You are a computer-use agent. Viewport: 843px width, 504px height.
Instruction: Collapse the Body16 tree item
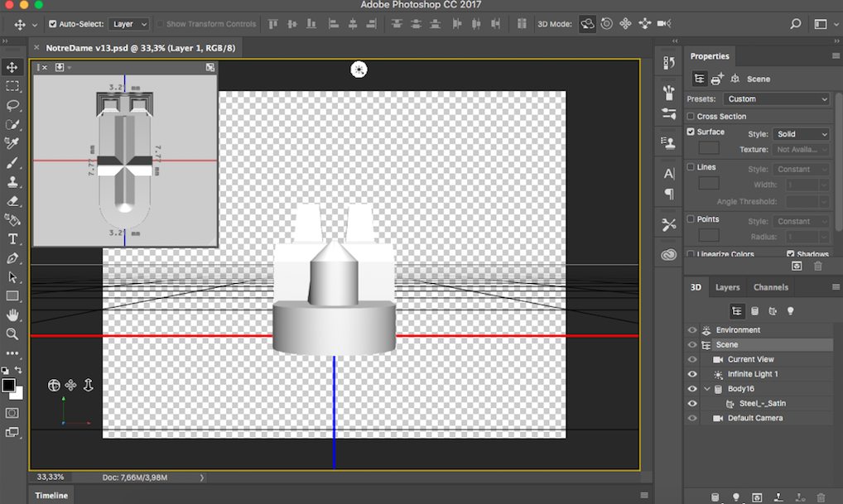click(706, 389)
